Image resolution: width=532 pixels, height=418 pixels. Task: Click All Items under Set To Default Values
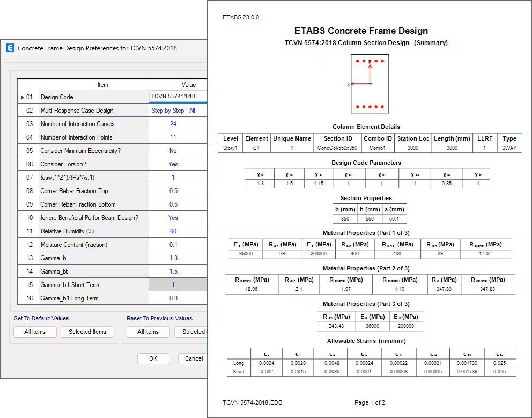pyautogui.click(x=35, y=332)
